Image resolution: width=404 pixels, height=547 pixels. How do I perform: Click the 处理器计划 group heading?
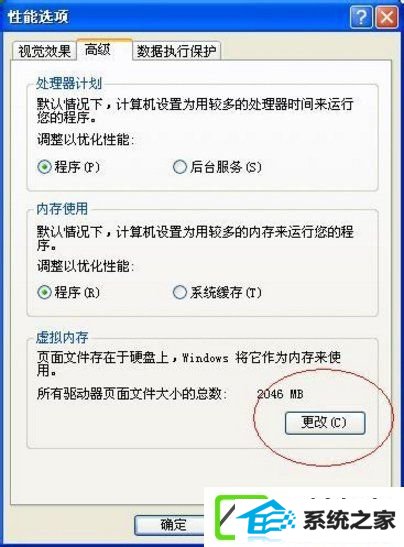(x=69, y=84)
